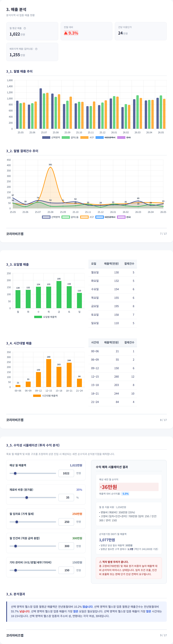Click the 3. 매출 분석 section heading
Image resolution: width=173 pixels, height=644 pixels.
(16, 9)
